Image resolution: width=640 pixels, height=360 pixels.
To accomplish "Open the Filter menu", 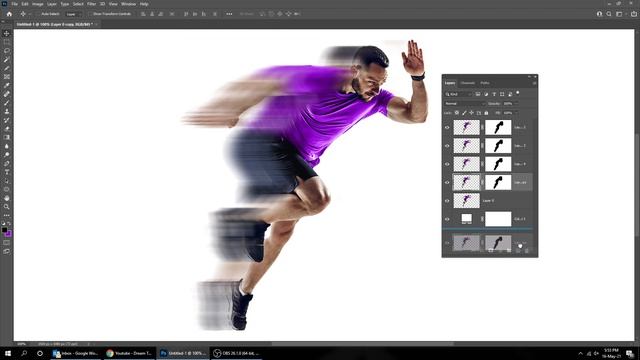I will pos(91,4).
